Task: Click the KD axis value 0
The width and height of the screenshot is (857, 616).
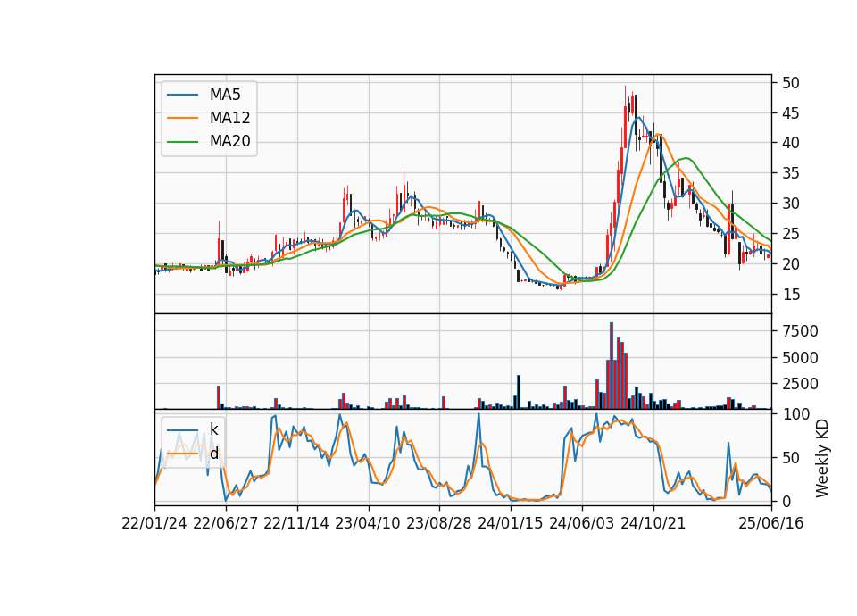Action: [786, 501]
